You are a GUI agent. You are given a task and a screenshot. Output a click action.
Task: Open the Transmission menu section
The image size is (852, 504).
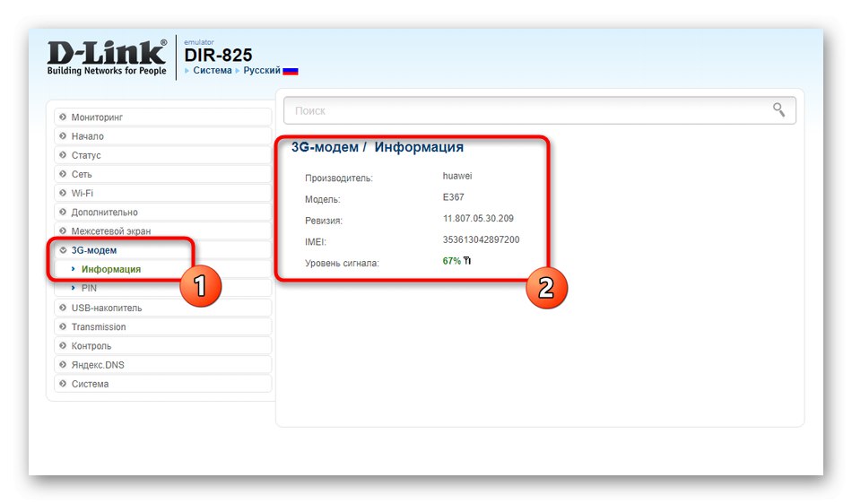pos(162,326)
